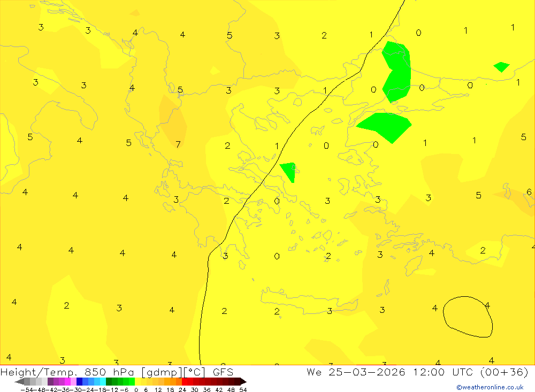Viewport: 535px width, 392px height.
Task: Click the '24' legend scale label
Action: point(182,390)
